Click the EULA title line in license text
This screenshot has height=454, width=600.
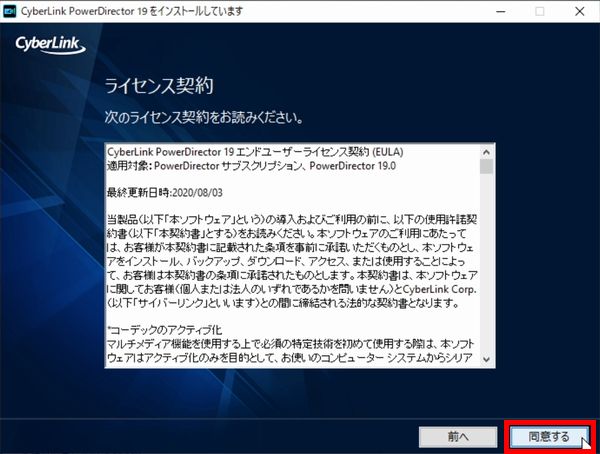click(255, 152)
